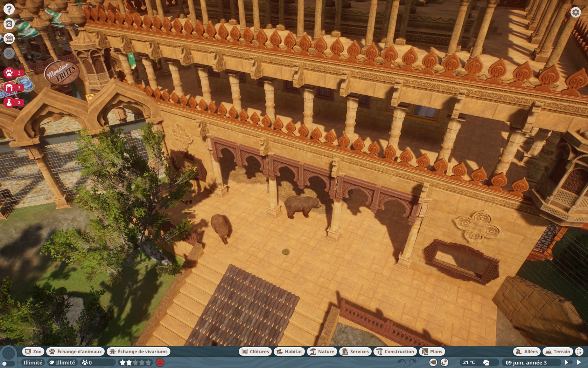Open the Allées path tool

527,352
